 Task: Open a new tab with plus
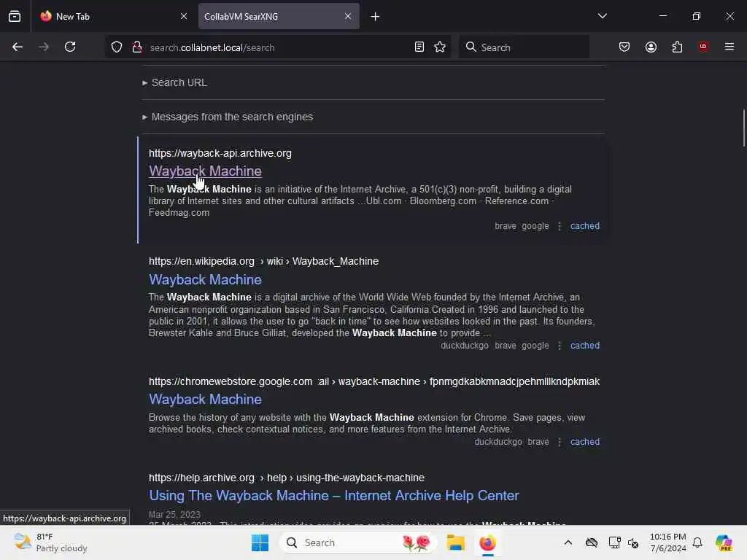(x=376, y=17)
